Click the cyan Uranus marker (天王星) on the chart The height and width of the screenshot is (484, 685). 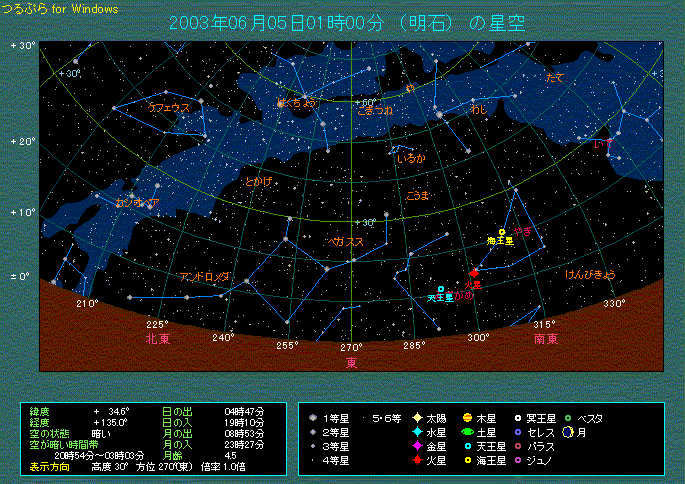point(440,289)
